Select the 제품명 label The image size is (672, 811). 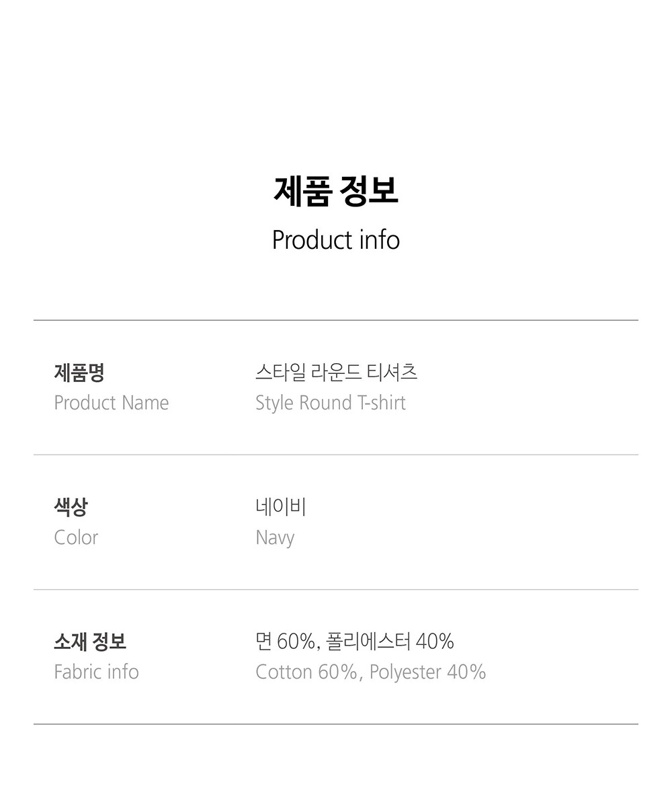tap(79, 372)
